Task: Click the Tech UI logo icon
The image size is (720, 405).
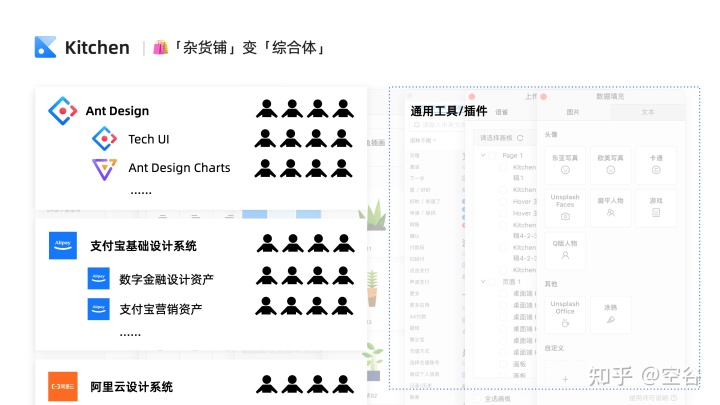Action: tap(105, 139)
